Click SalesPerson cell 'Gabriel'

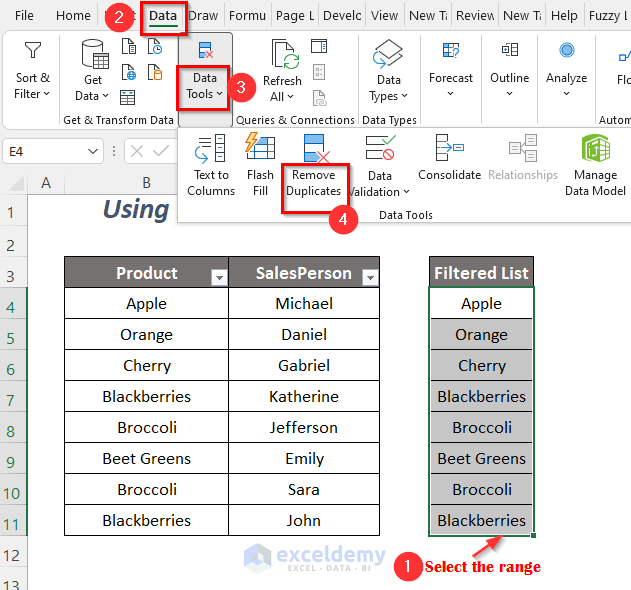[304, 365]
